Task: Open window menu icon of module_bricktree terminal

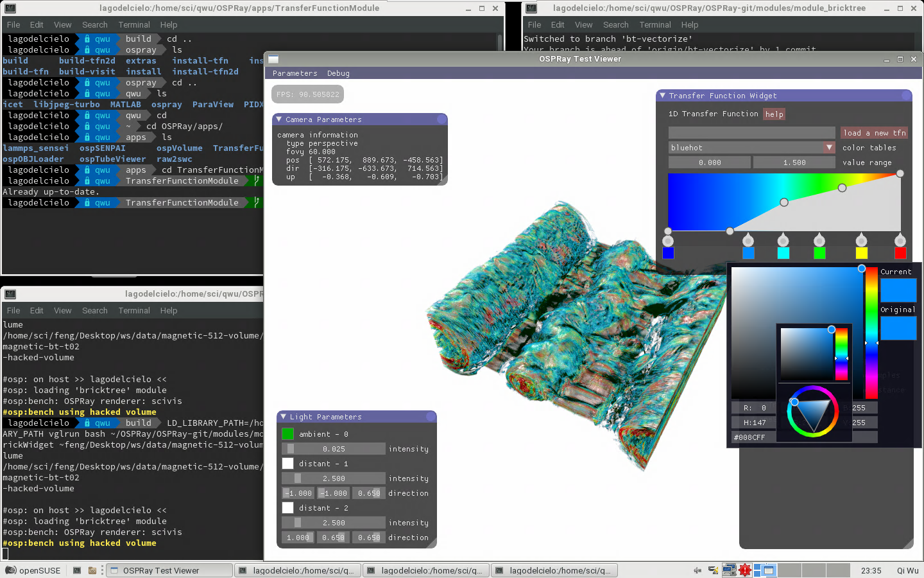Action: [x=531, y=8]
